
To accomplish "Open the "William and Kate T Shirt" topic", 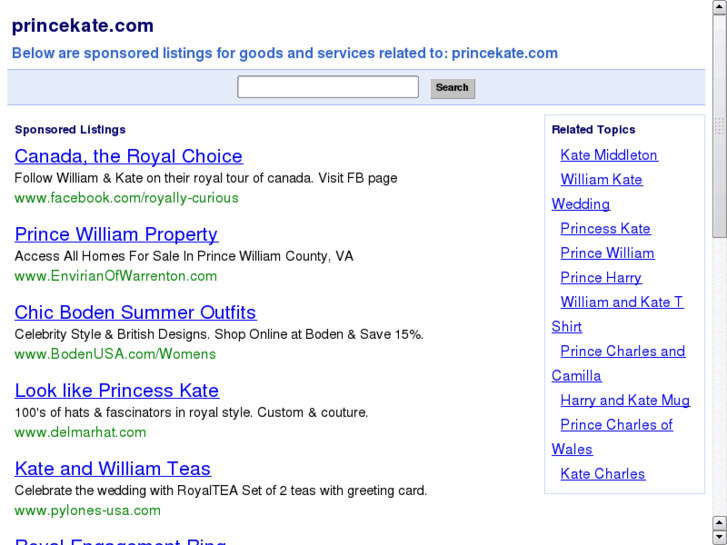I will [621, 302].
